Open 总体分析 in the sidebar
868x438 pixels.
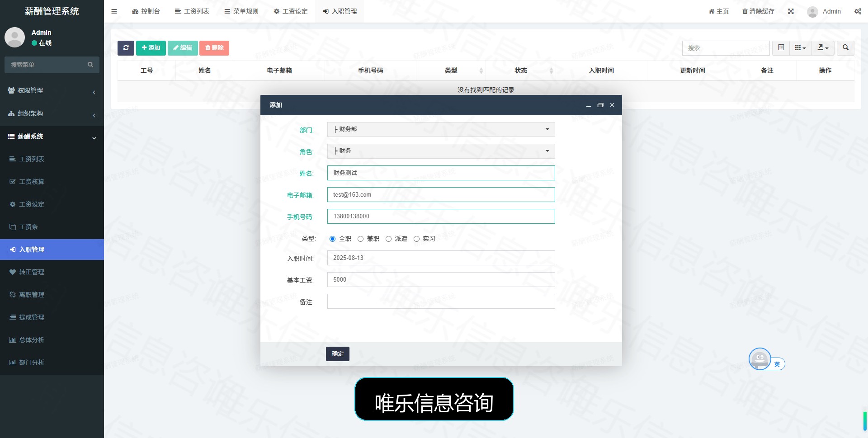(52, 340)
